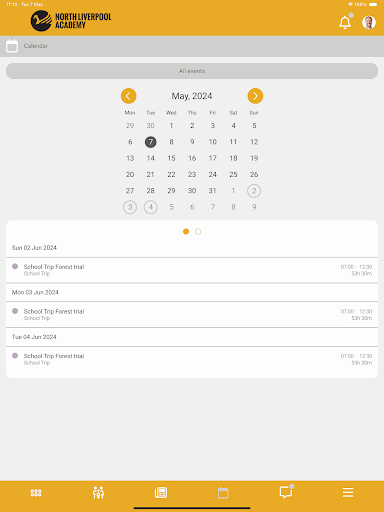Switch to second event page dot
The height and width of the screenshot is (512, 384).
point(198,231)
